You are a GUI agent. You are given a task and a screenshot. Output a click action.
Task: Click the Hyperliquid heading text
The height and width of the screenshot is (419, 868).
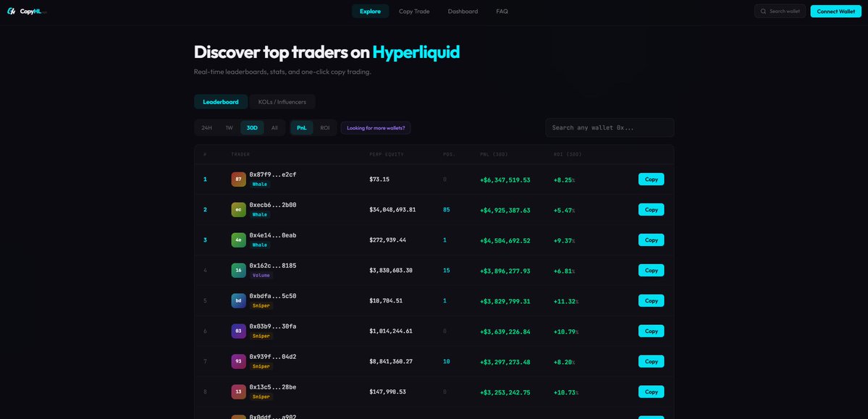coord(416,53)
